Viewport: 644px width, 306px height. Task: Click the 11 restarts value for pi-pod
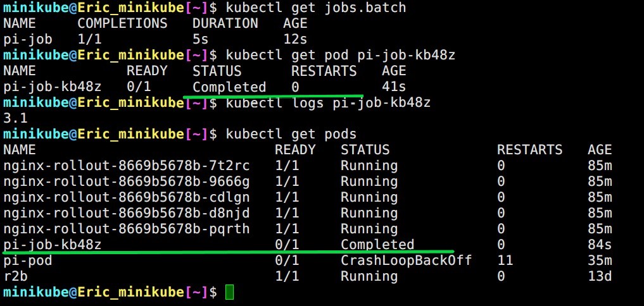pos(505,261)
